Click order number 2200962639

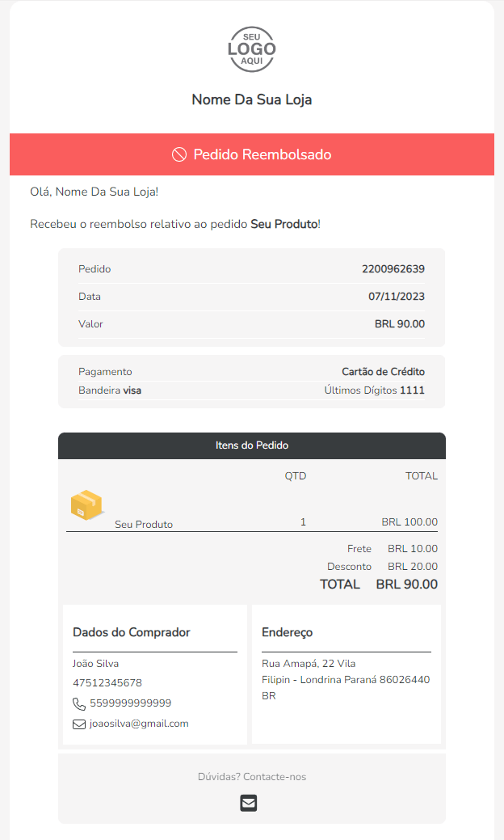[393, 269]
